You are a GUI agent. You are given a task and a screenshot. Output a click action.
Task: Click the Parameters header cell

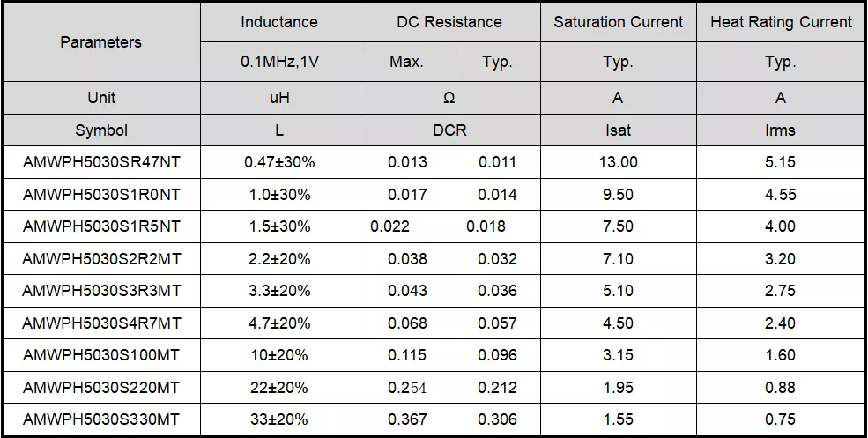(100, 42)
